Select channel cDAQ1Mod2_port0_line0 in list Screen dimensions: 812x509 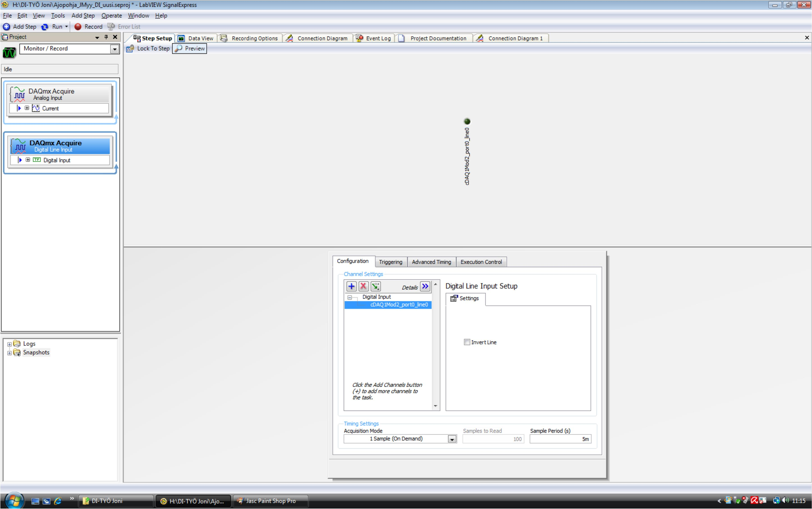click(x=388, y=305)
